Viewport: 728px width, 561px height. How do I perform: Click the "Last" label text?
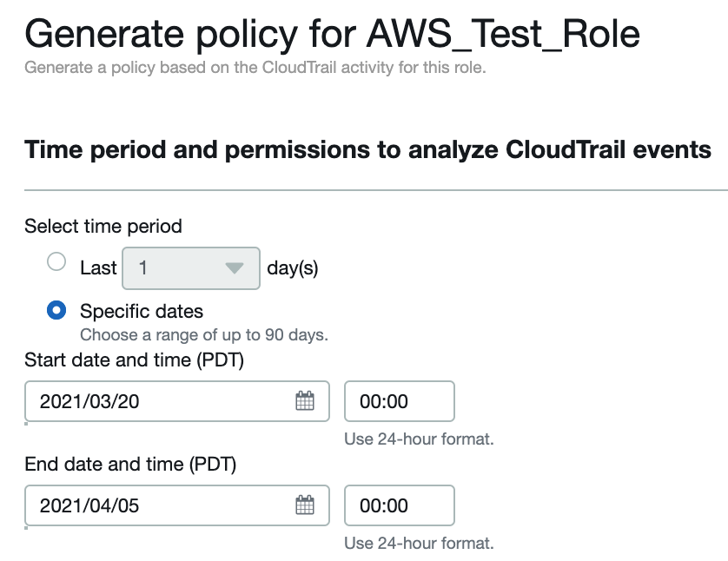click(x=98, y=268)
